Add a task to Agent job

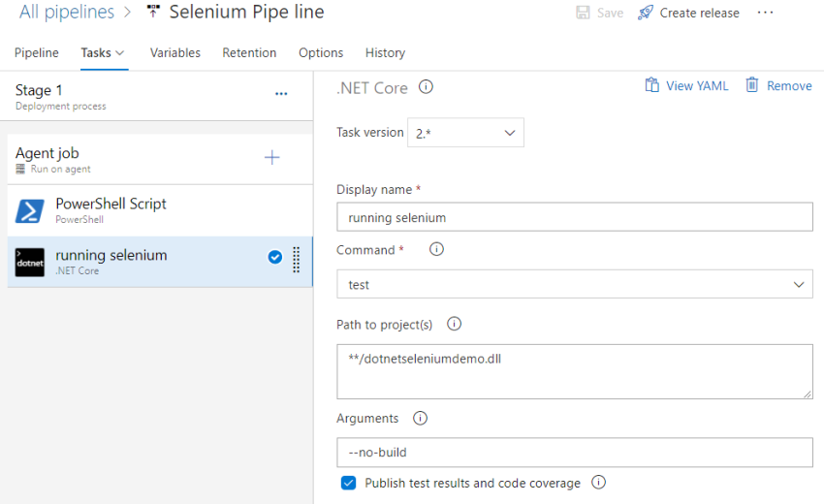click(x=272, y=157)
